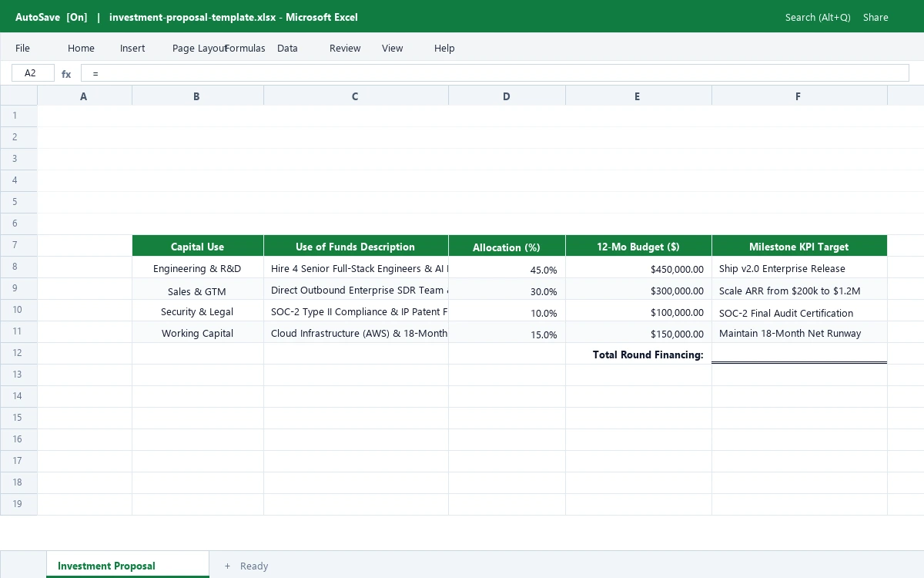Select the Working Capital cell
Viewport: 924px width, 578px height.
pos(197,332)
